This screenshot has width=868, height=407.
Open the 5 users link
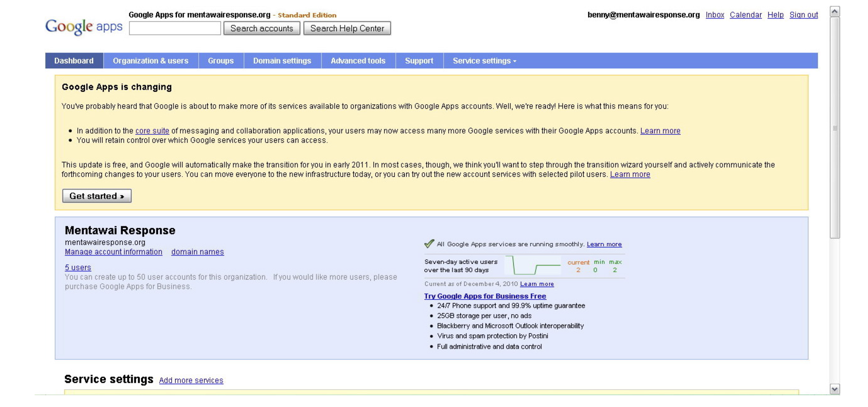point(78,267)
